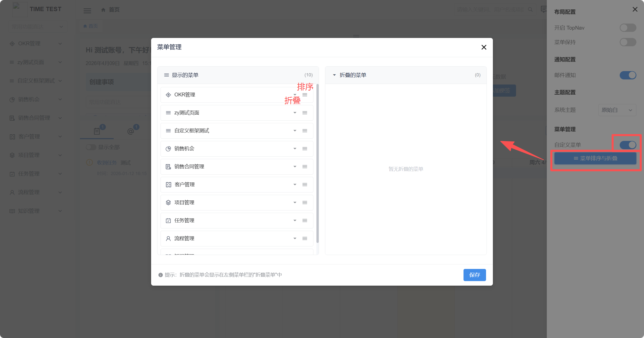The height and width of the screenshot is (338, 644).
Task: Open the sidebar 常用功能直达 dropdown
Action: pos(37,27)
